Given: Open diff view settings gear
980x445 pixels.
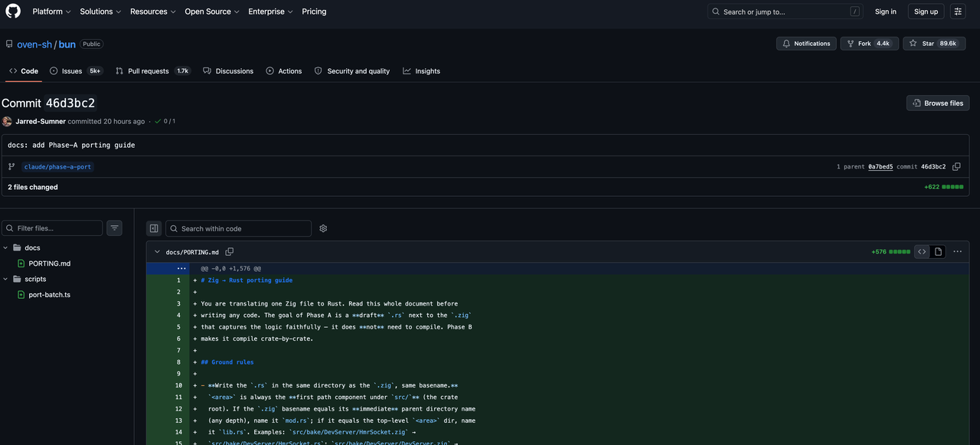Looking at the screenshot, I should 323,228.
